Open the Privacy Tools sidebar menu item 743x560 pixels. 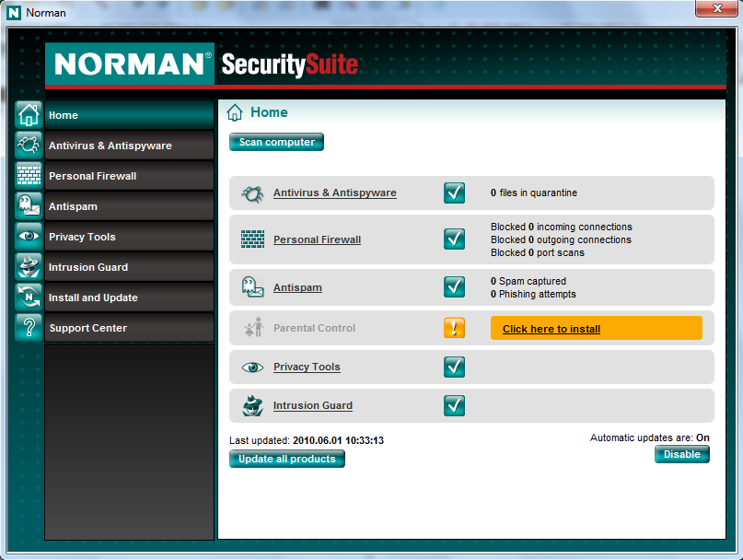click(x=129, y=237)
